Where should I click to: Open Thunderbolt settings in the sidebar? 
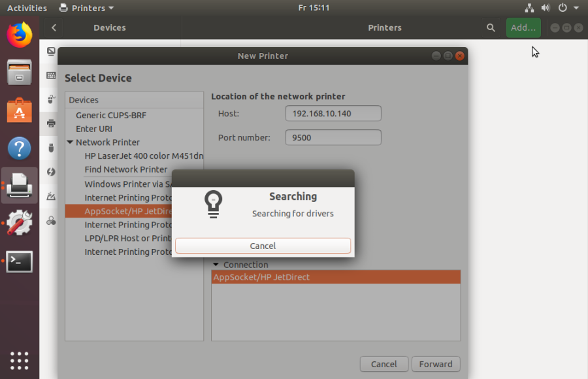[x=50, y=171]
